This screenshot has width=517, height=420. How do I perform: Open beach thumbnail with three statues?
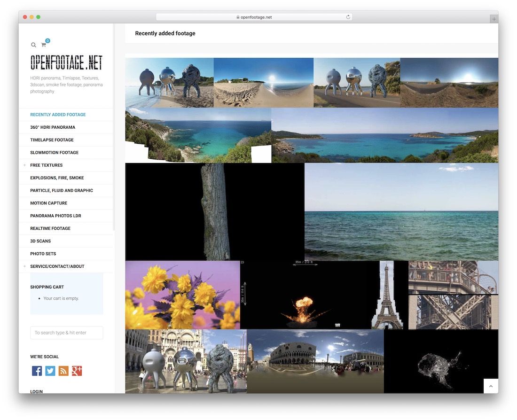tap(170, 83)
